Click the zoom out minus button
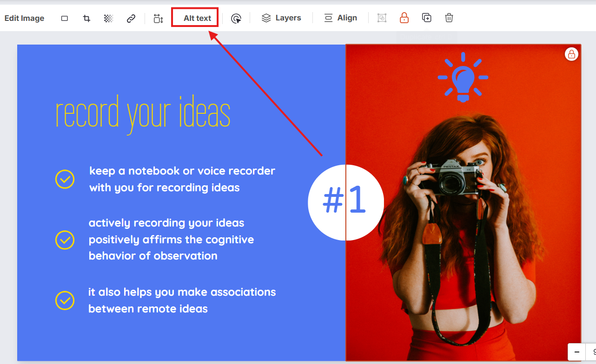 tap(577, 352)
